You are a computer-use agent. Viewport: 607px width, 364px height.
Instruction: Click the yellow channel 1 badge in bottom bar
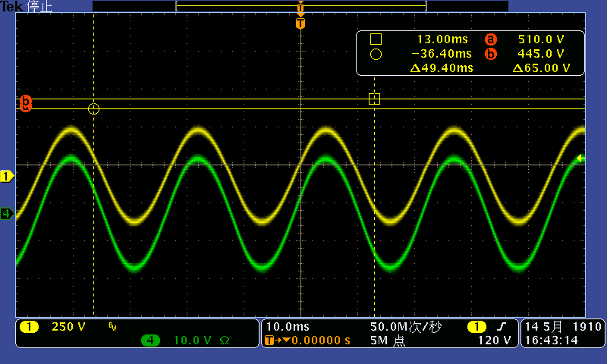[29, 327]
